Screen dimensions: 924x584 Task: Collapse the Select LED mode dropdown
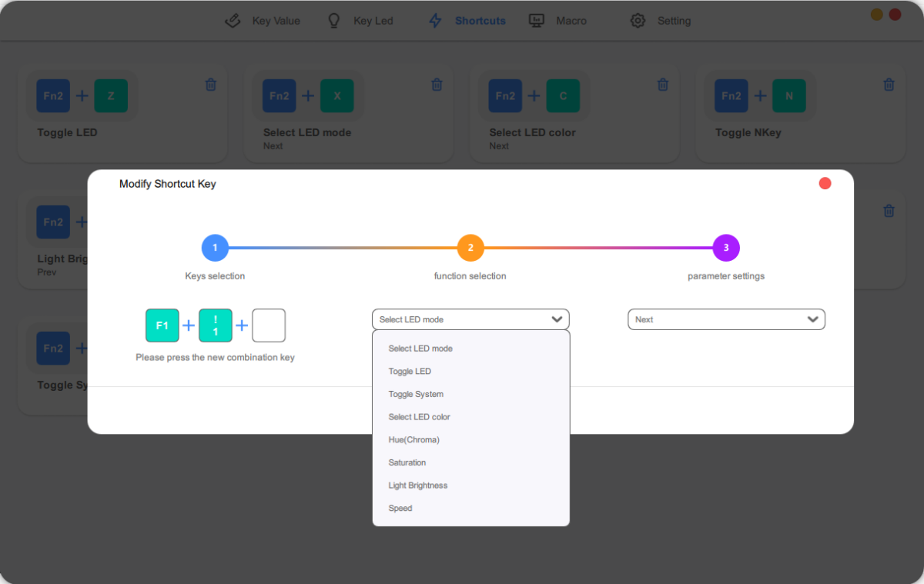(557, 319)
